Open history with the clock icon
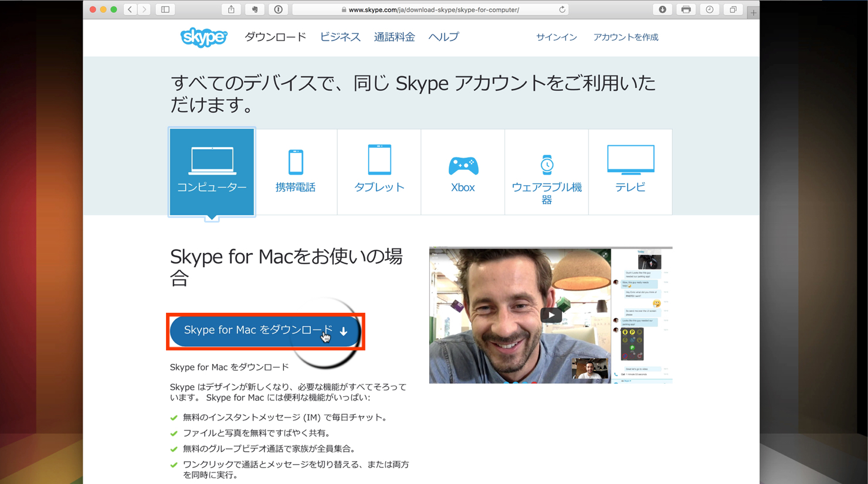Image resolution: width=868 pixels, height=484 pixels. coord(710,9)
